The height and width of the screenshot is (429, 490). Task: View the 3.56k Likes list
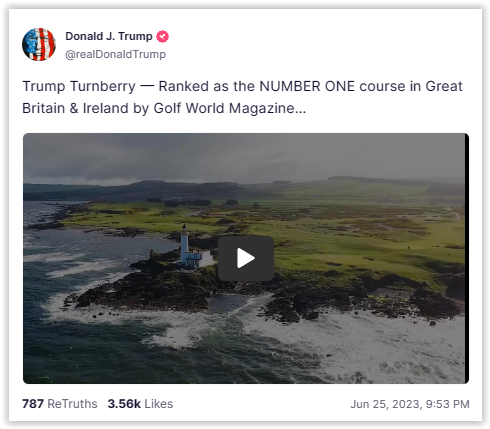tap(140, 404)
